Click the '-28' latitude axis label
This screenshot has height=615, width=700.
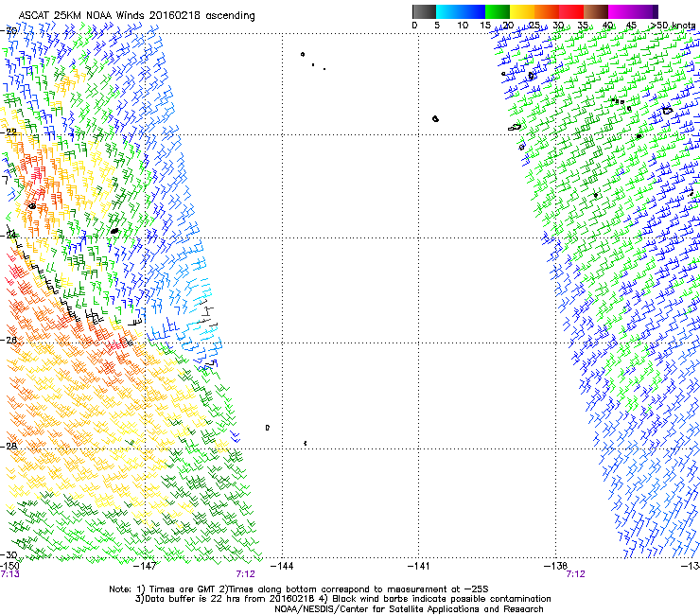[9, 447]
